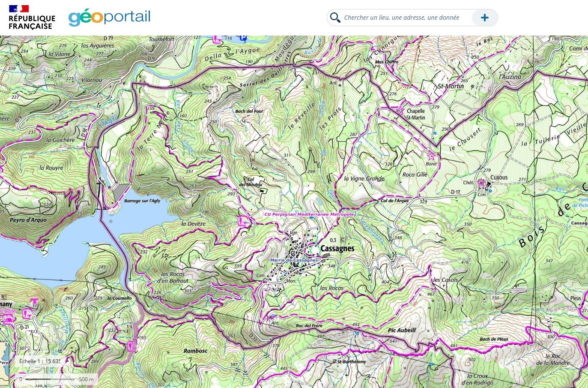
Task: Click the 'Vilarnau' label
Action: click(x=91, y=80)
